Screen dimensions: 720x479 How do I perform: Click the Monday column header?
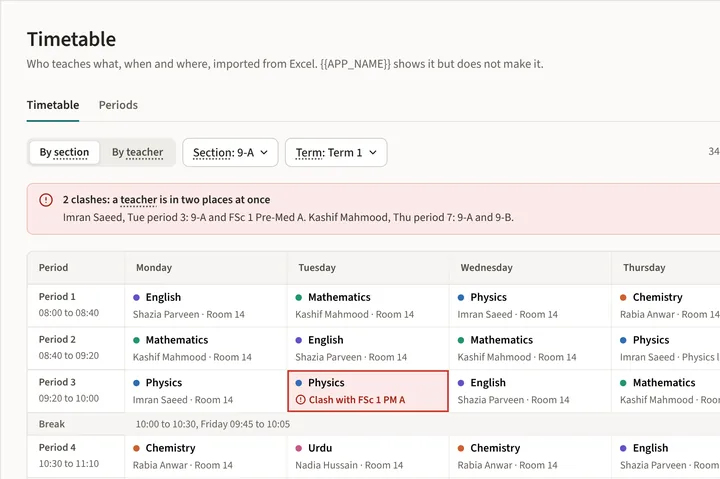[x=206, y=268]
